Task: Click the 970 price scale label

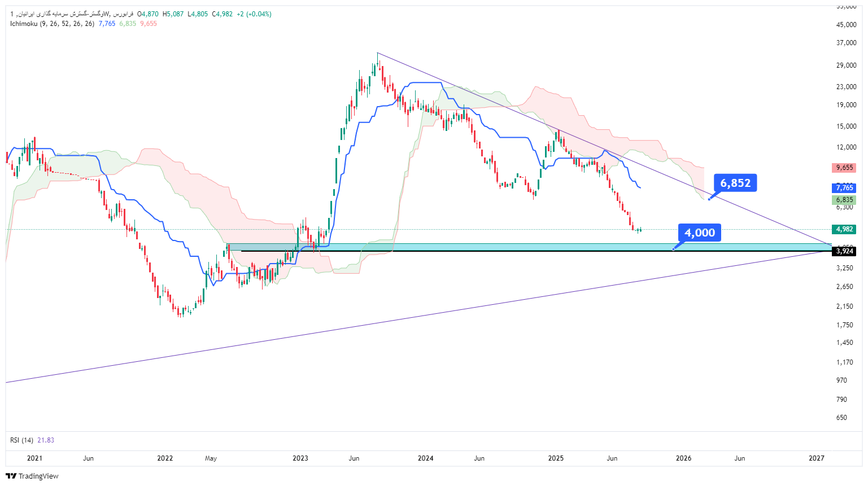Action: pos(841,380)
